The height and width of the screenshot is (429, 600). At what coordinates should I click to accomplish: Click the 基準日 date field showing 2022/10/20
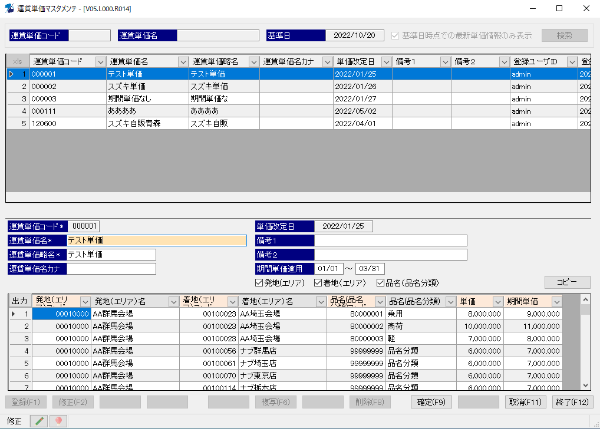tap(355, 36)
